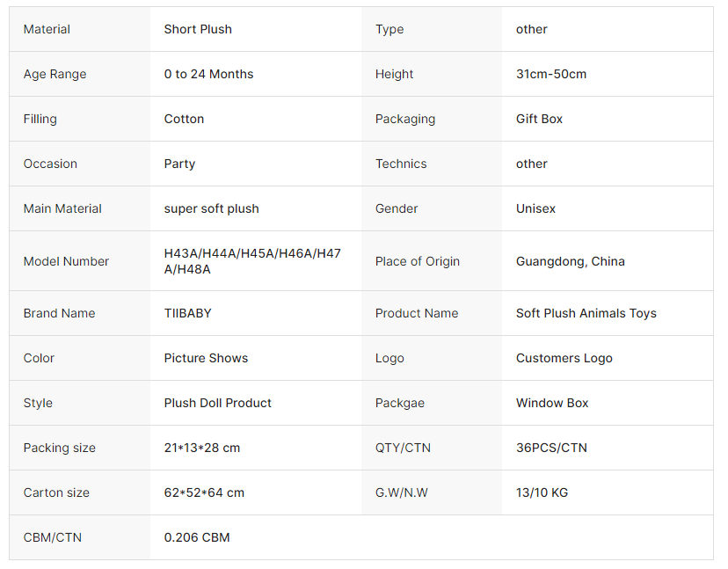Click the "Unisex" gender value
728x569 pixels.
point(535,208)
